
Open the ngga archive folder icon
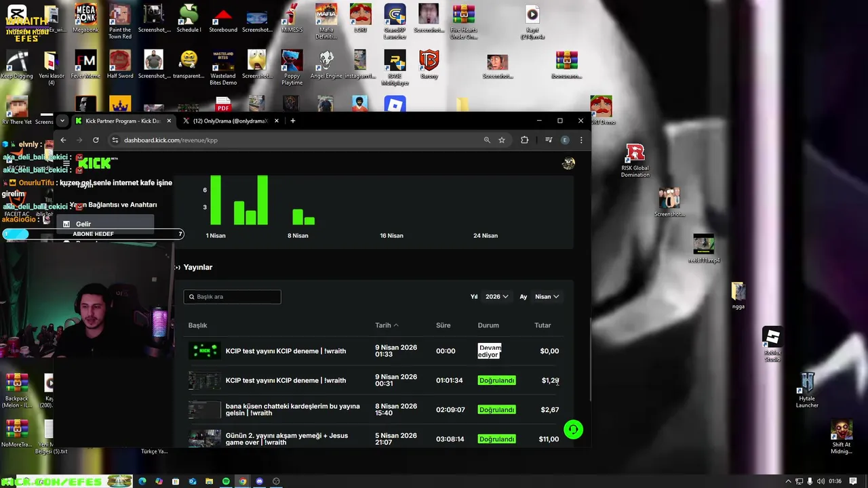738,296
